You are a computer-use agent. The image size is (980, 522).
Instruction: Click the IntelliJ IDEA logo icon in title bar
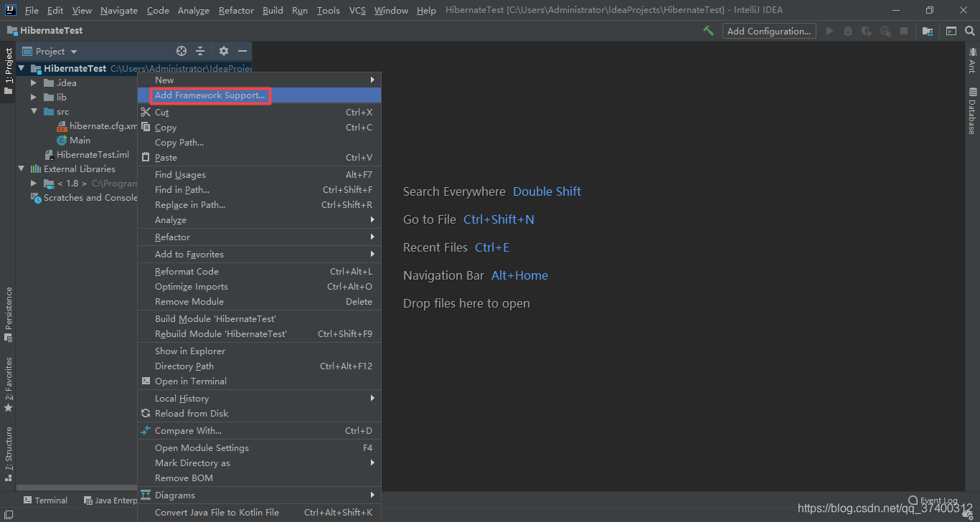point(10,10)
